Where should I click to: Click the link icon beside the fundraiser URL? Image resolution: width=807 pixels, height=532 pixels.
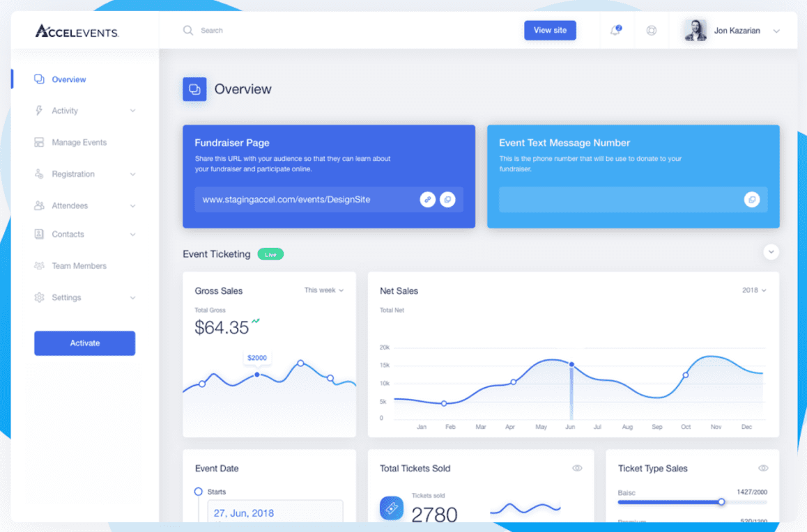point(427,199)
